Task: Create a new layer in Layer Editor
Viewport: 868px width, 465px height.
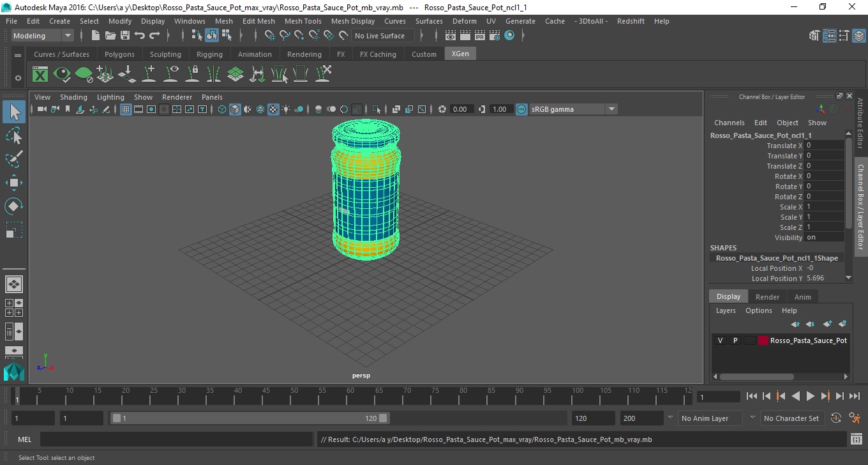Action: click(828, 324)
